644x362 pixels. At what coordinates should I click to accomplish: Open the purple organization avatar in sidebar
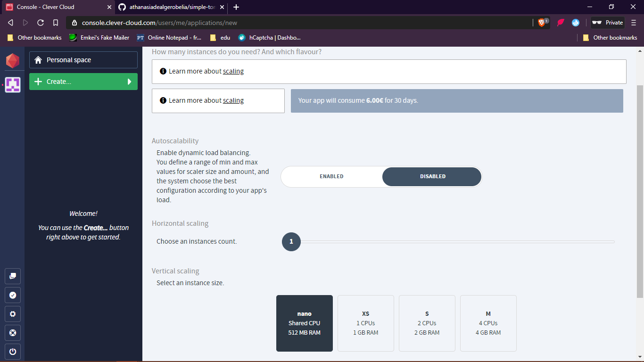pyautogui.click(x=13, y=85)
